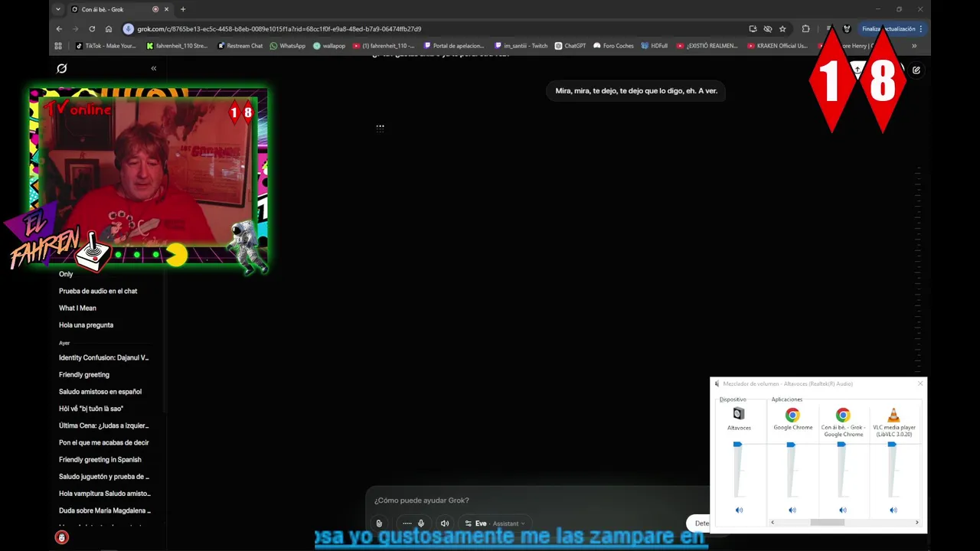Toggle the speaker audio button in the input bar
This screenshot has height=551, width=980.
click(445, 523)
